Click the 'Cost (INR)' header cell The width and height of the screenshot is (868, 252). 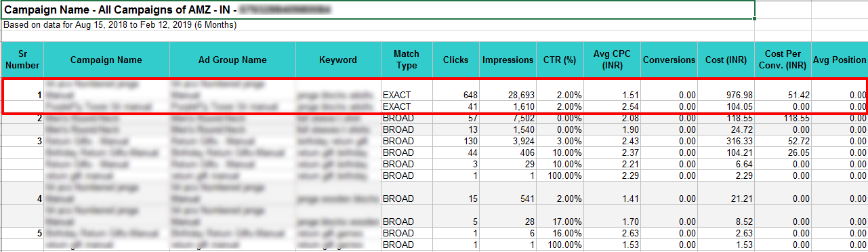coord(726,60)
